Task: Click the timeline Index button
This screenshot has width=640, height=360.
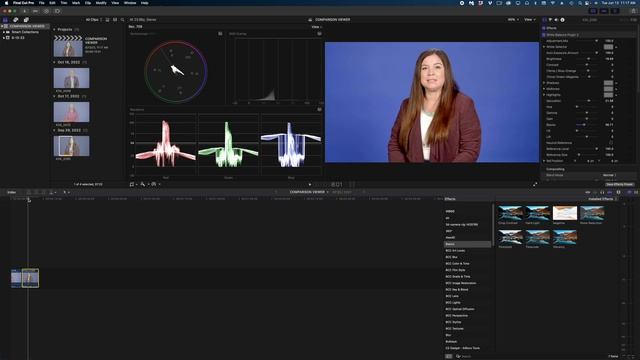Action: (11, 192)
